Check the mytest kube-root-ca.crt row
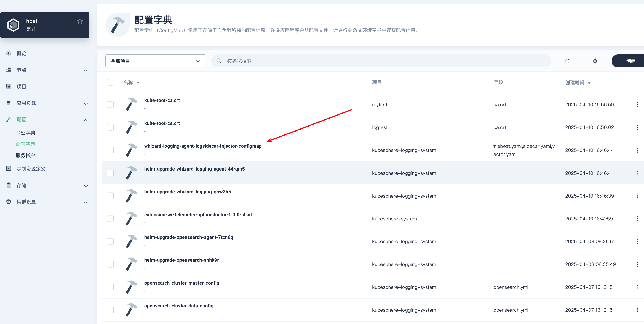Image resolution: width=644 pixels, height=324 pixels. (x=110, y=104)
